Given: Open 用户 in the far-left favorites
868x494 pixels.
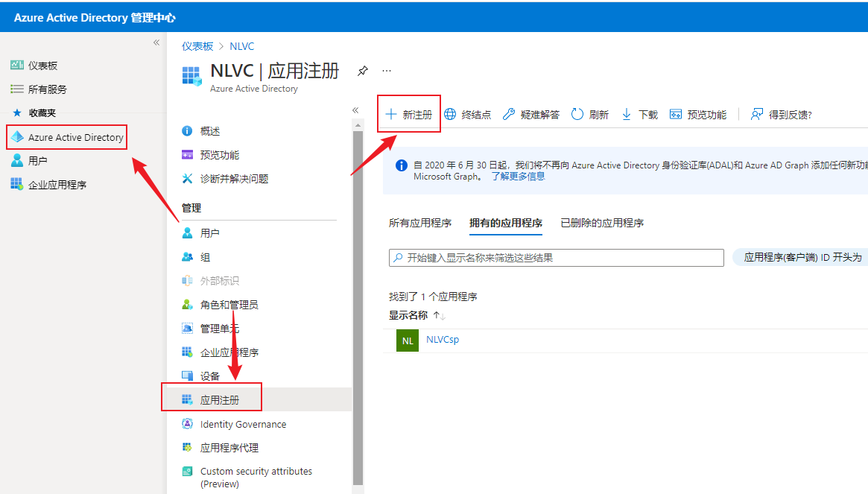Looking at the screenshot, I should pyautogui.click(x=29, y=161).
